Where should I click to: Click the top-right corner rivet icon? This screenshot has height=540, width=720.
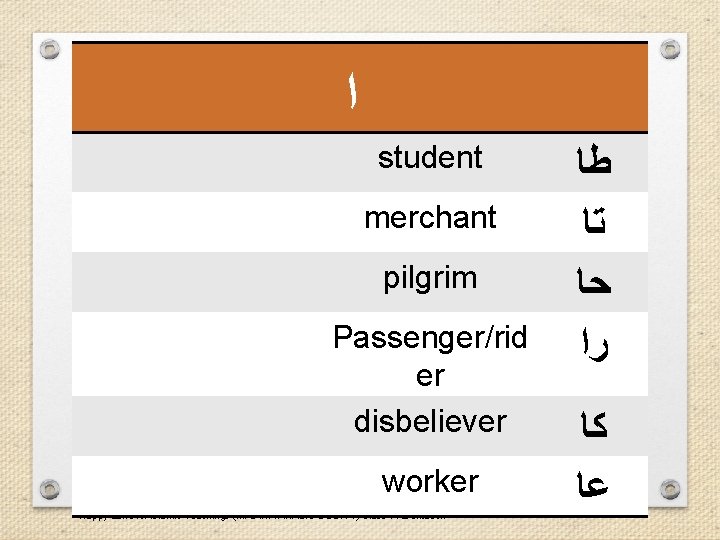pos(671,47)
